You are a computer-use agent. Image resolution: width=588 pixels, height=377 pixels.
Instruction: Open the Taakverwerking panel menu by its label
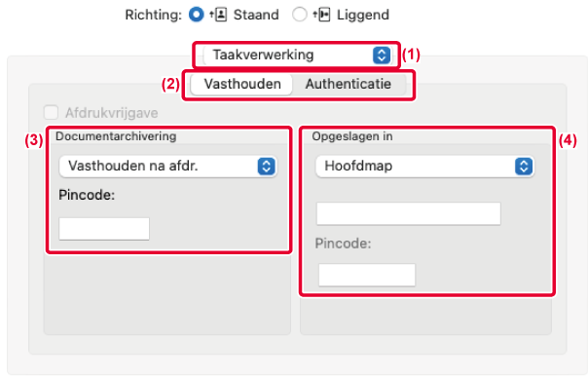coord(263,55)
